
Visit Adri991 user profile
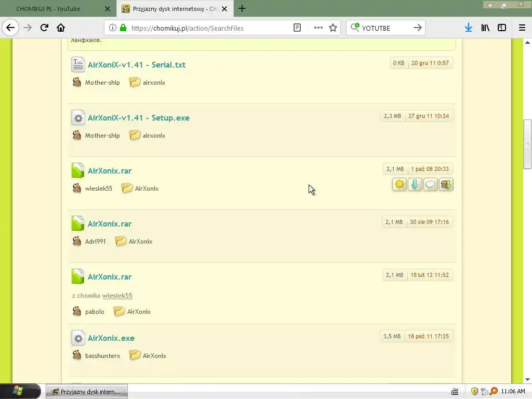coord(96,241)
